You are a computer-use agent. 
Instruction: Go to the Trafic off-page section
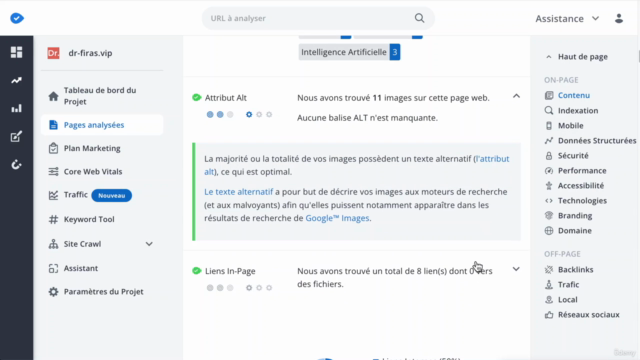569,284
